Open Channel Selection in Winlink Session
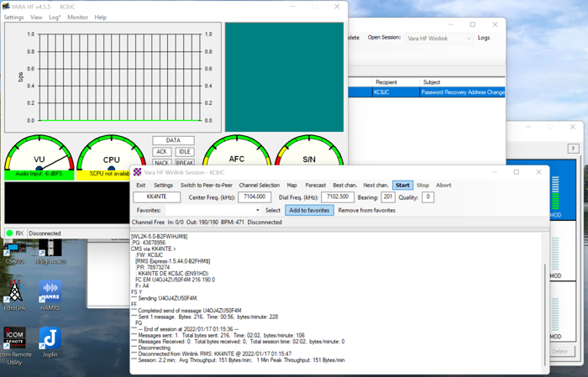Screen dimensions: 588x377 [x=259, y=185]
